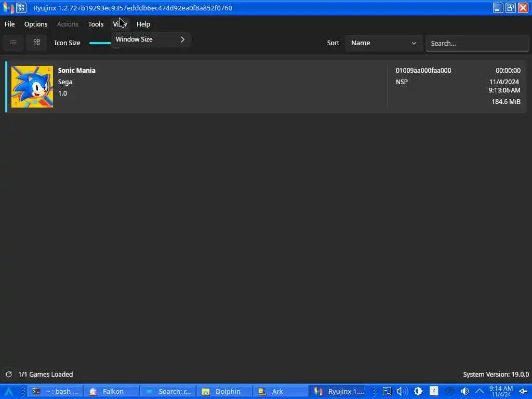Screen dimensions: 532x399
Task: Click the publisher name Sega
Action: [65, 82]
